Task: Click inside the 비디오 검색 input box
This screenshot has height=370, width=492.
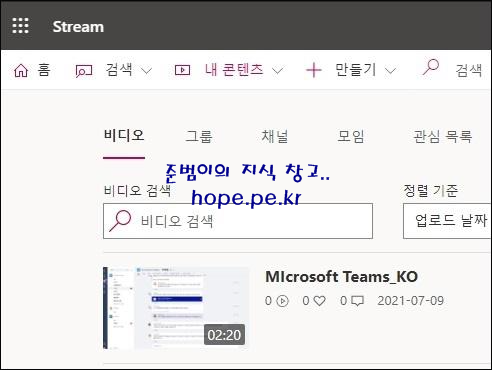Action: [238, 221]
